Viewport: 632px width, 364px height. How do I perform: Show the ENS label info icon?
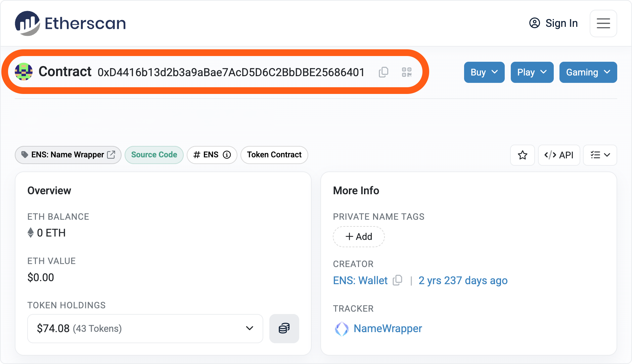click(x=227, y=155)
